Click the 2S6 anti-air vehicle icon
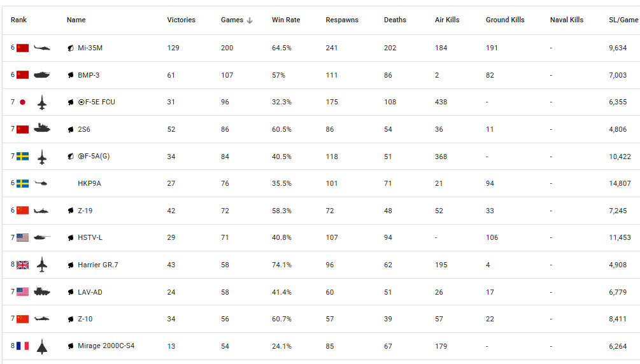 click(42, 129)
